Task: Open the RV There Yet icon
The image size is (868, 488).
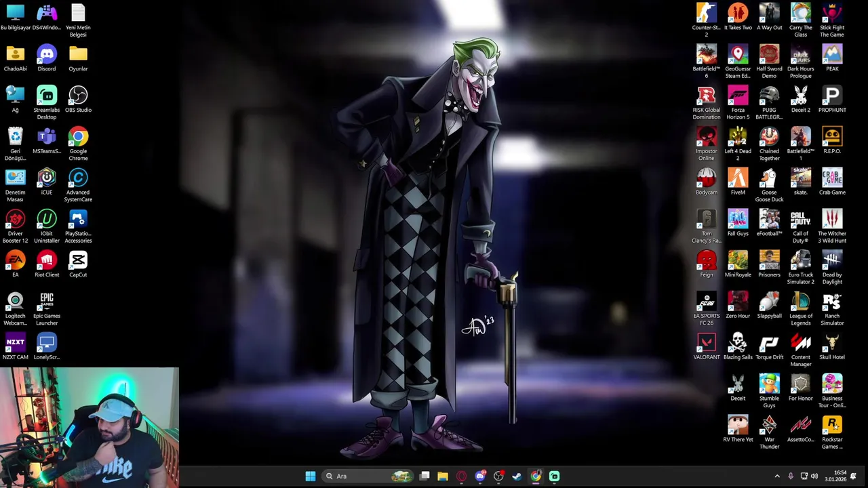Action: pos(738,430)
